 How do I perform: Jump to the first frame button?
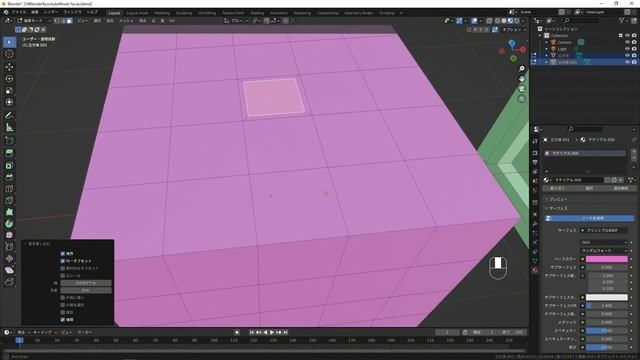(x=252, y=332)
